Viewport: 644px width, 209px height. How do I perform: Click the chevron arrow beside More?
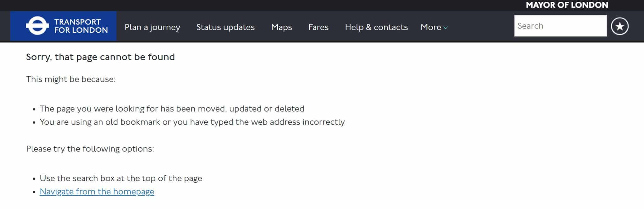click(445, 28)
